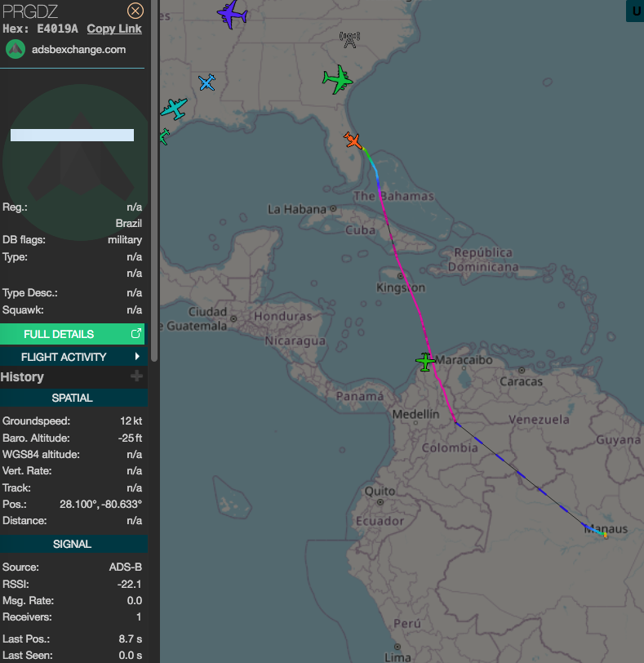Image resolution: width=644 pixels, height=663 pixels.
Task: Click the DB flags military value
Action: [125, 240]
